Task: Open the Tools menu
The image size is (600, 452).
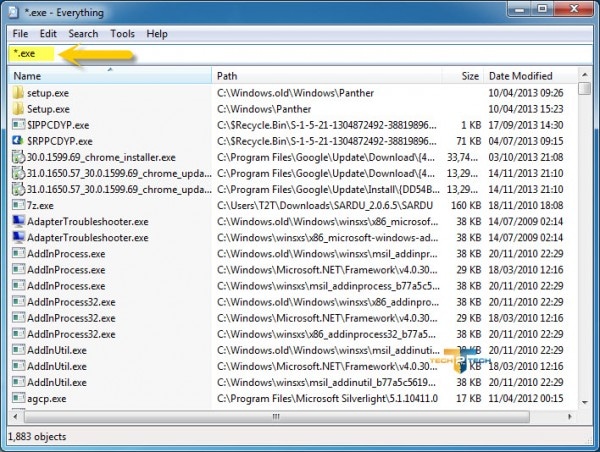Action: coord(122,34)
